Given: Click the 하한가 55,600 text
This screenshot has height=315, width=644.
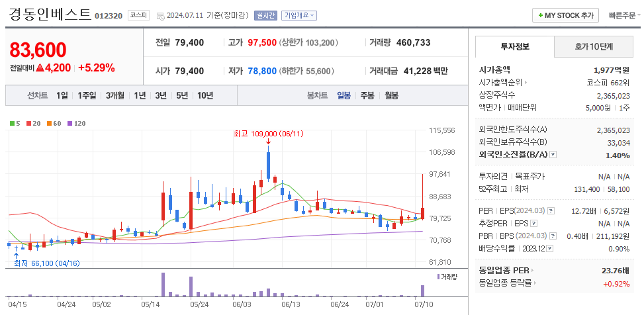Looking at the screenshot, I should [306, 71].
